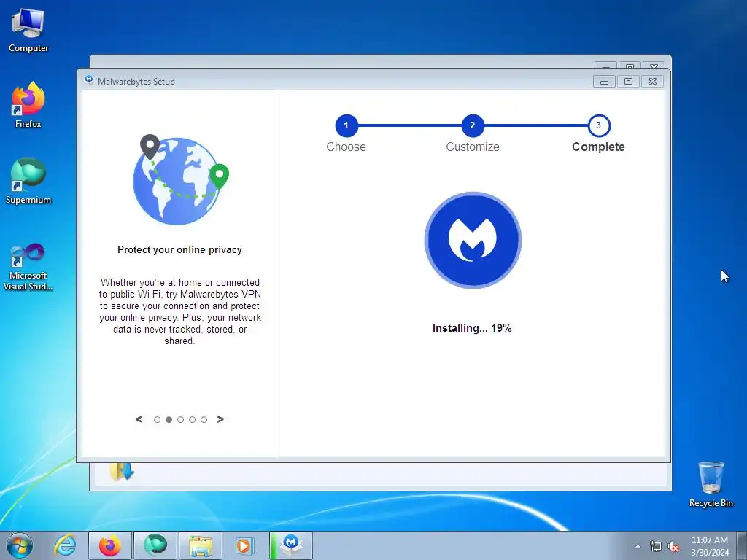Click the Malwarebytes Setup window title text
The image size is (747, 560).
pos(136,82)
